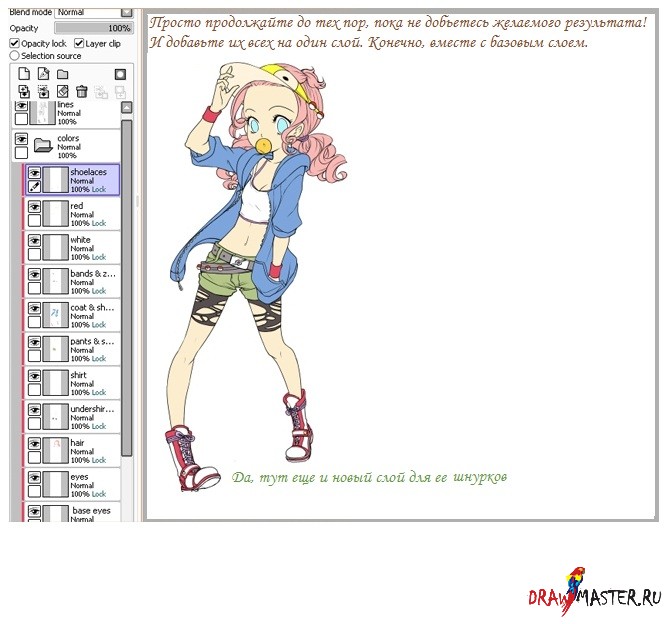
Task: Hide the colors layer set
Action: coord(21,139)
